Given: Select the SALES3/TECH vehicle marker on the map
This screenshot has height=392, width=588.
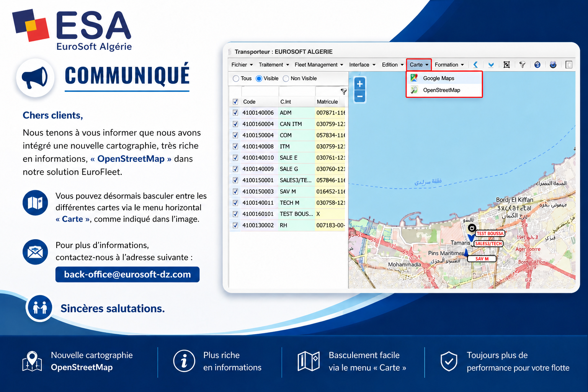Looking at the screenshot, I should (x=488, y=243).
